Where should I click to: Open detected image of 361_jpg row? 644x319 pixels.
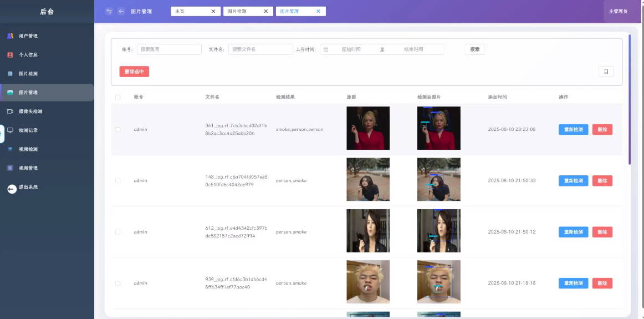click(x=438, y=128)
